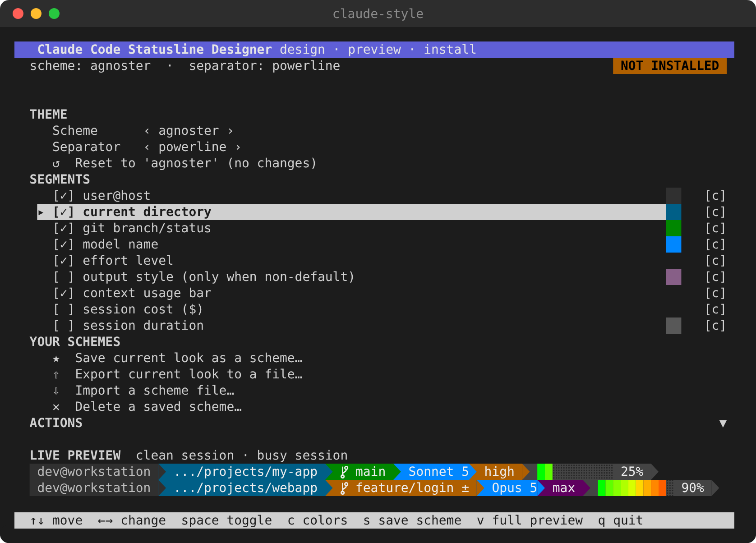
Task: Toggle the context usage bar checkbox
Action: tap(64, 293)
